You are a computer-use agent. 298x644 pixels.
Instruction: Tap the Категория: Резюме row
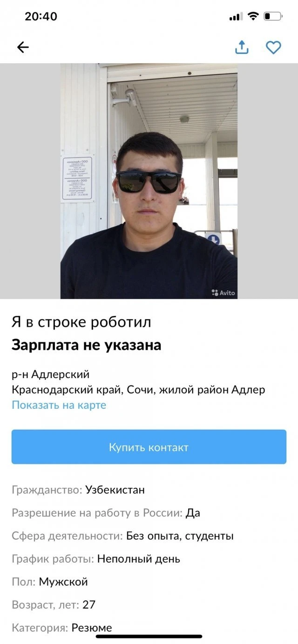[62, 628]
